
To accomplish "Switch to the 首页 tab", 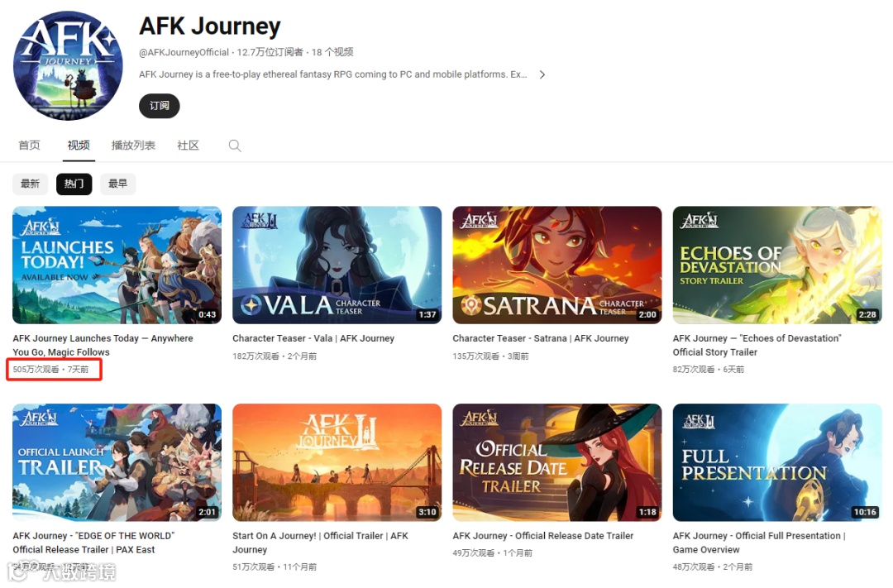I will coord(30,146).
